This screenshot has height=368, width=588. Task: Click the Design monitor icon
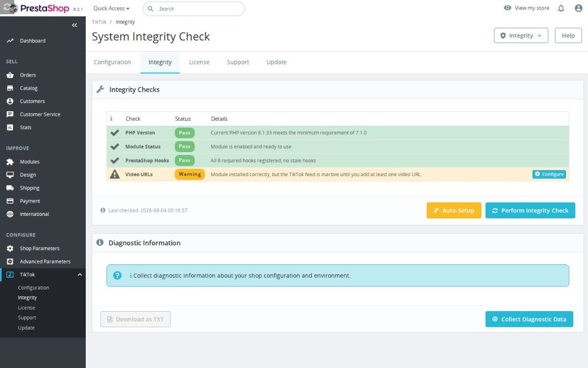(10, 175)
